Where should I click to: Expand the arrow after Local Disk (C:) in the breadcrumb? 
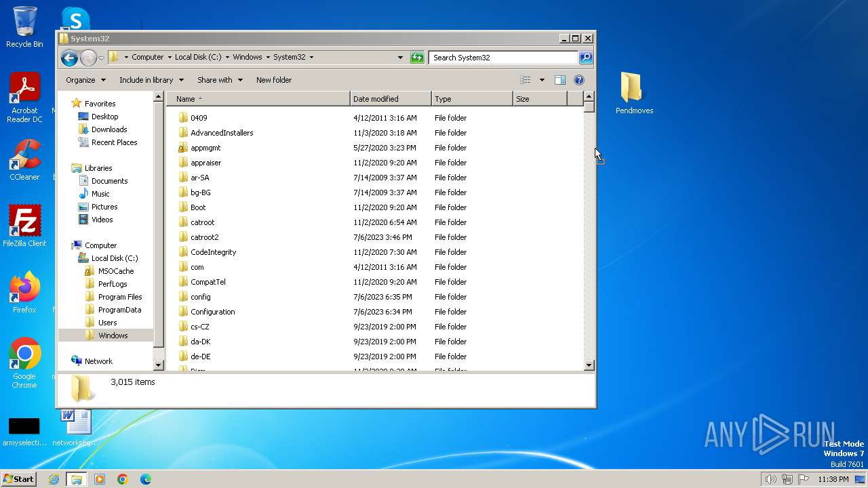227,58
